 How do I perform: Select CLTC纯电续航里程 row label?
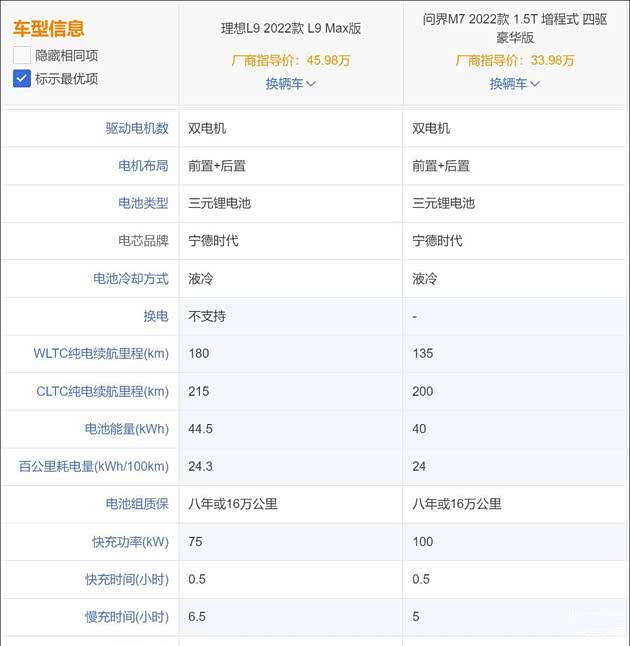pyautogui.click(x=101, y=391)
